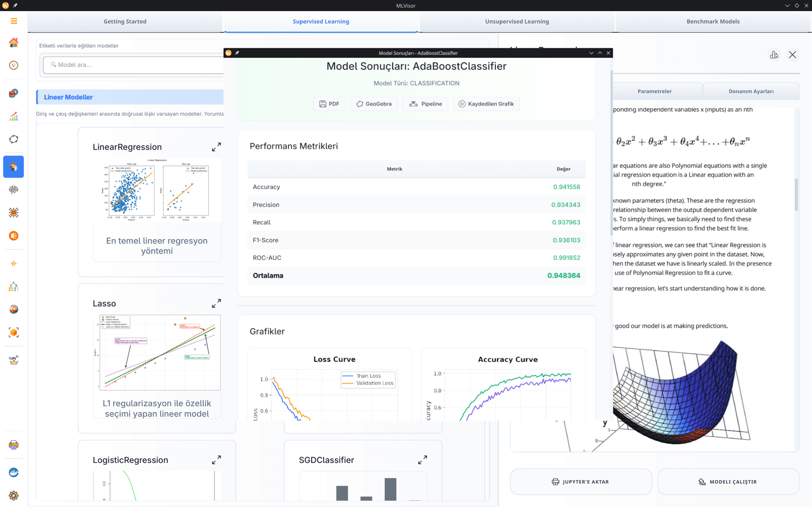Viewport: 812px width, 507px height.
Task: Click the pin icon in MLVisor titlebar
Action: (x=15, y=5)
